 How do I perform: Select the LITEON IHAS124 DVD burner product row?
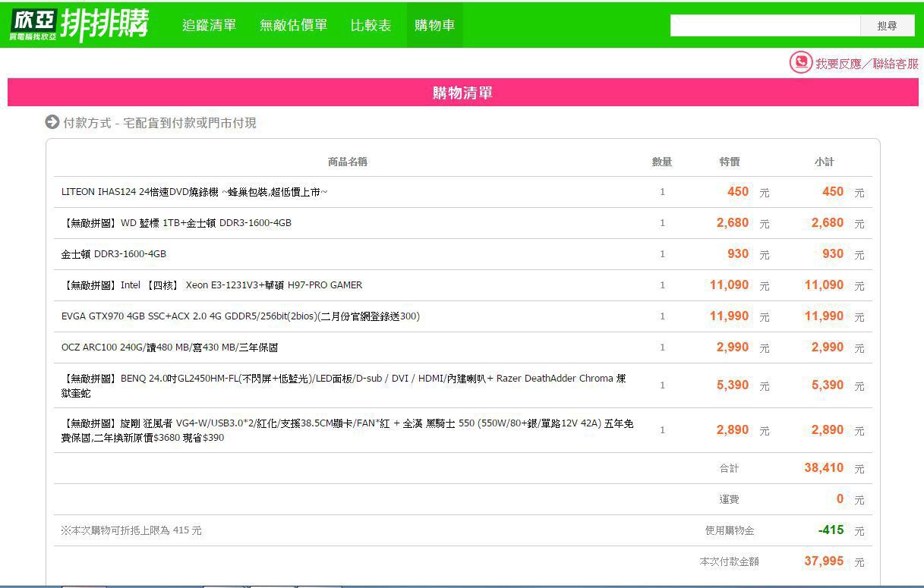(463, 192)
